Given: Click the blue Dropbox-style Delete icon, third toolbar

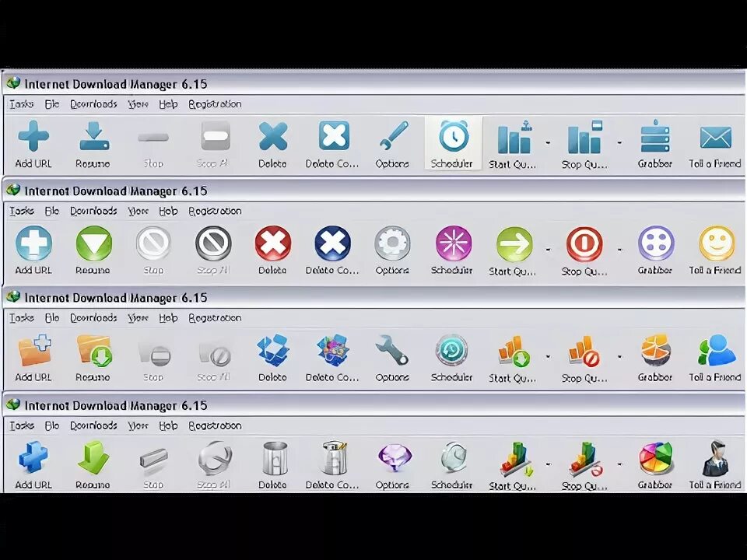Looking at the screenshot, I should 273,351.
